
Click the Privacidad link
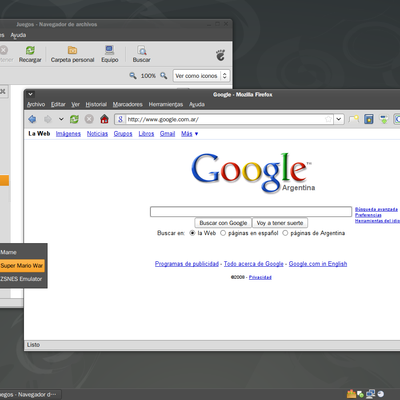tap(260, 277)
